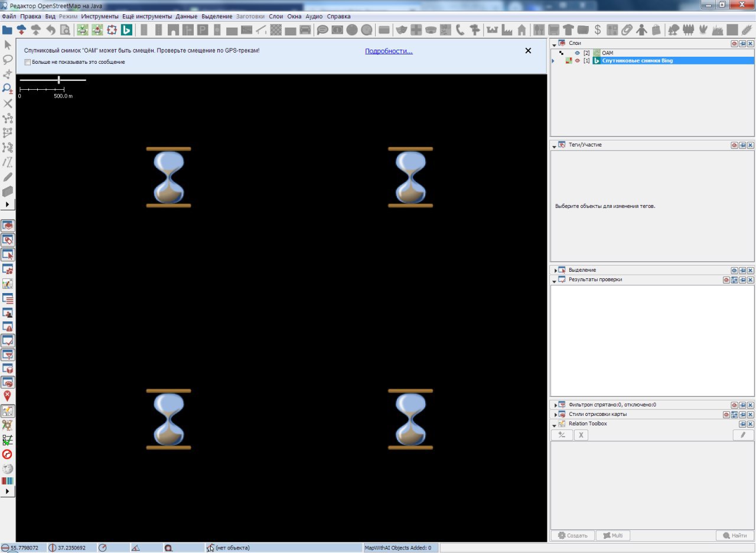Open the Файл menu
Viewport: 756px width, 553px height.
click(x=9, y=17)
